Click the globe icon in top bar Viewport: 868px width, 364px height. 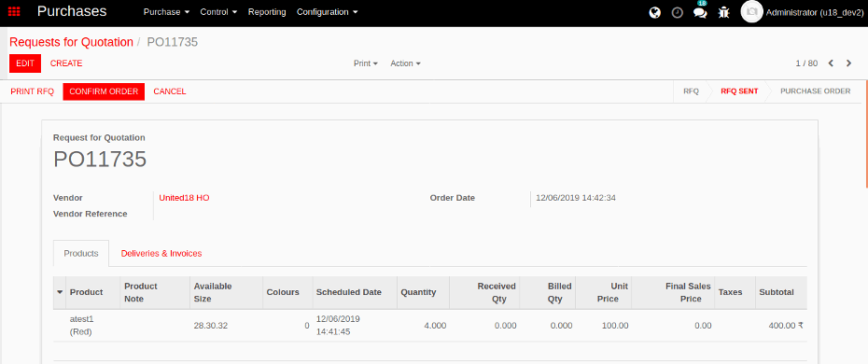[x=655, y=12]
